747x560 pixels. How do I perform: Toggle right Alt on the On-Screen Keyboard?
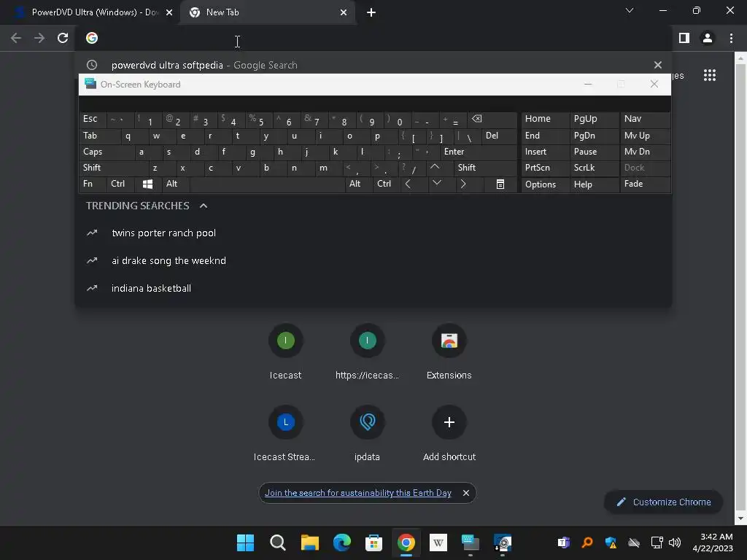coord(359,184)
